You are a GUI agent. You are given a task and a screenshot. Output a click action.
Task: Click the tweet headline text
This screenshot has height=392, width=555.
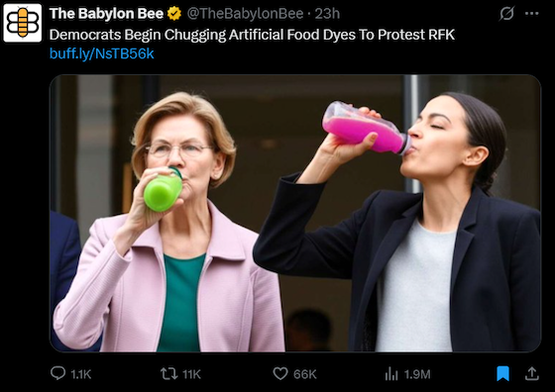pyautogui.click(x=252, y=35)
